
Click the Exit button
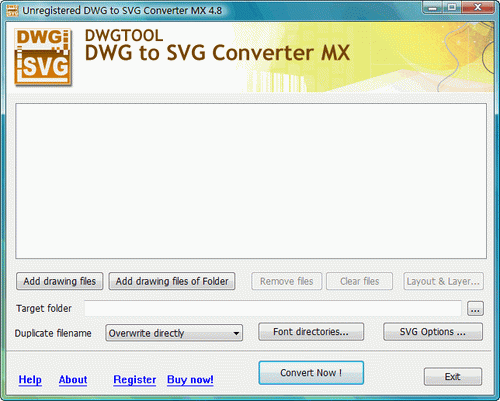(x=453, y=377)
